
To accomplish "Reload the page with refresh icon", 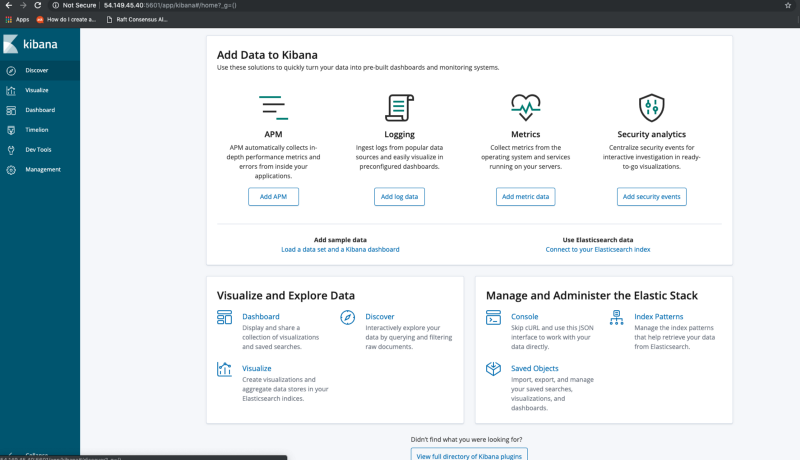I will (38, 5).
